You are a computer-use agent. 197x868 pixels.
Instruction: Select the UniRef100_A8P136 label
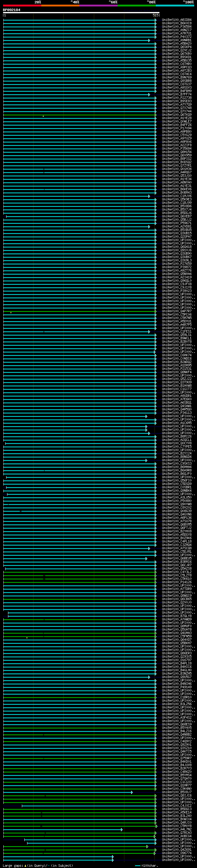(x=176, y=518)
